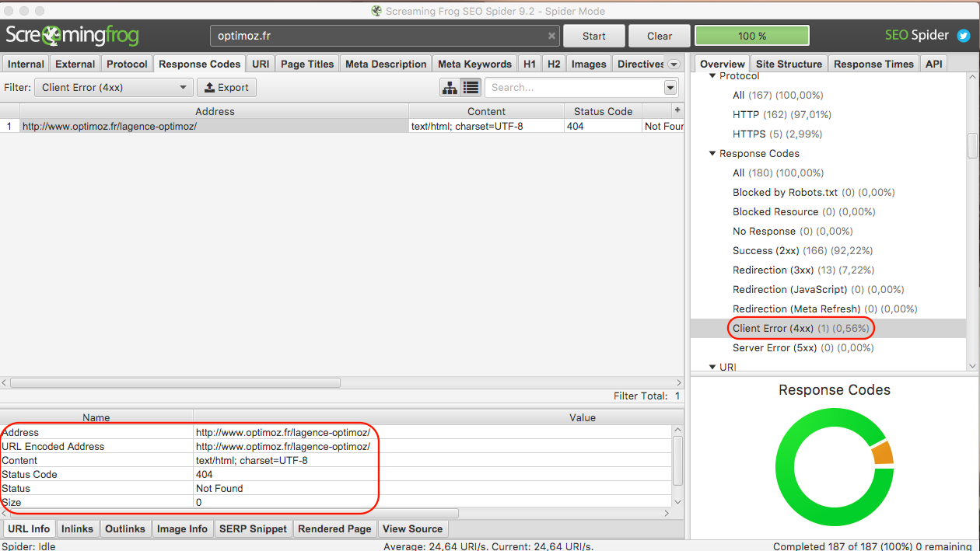Screen dimensions: 980x551
Task: Switch to tree view icon
Action: pyautogui.click(x=450, y=88)
